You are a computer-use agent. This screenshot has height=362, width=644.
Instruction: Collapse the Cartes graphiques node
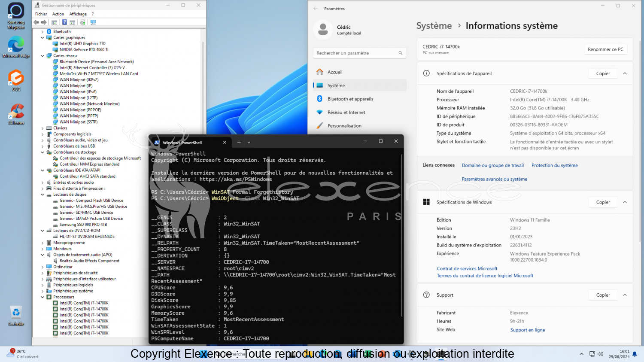click(x=42, y=38)
